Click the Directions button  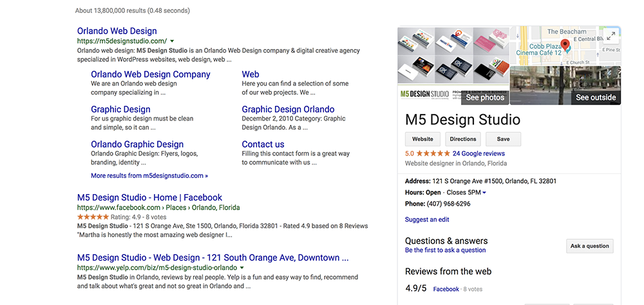click(463, 139)
